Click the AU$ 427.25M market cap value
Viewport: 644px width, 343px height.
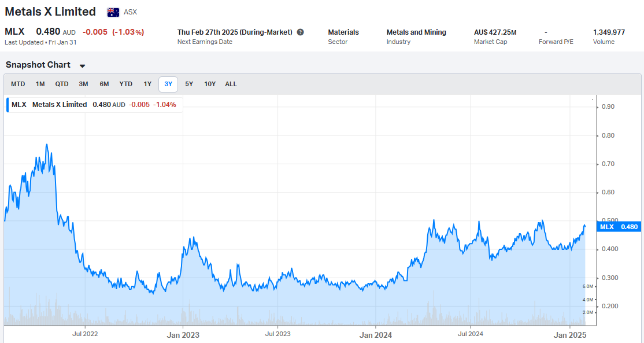[x=495, y=32]
